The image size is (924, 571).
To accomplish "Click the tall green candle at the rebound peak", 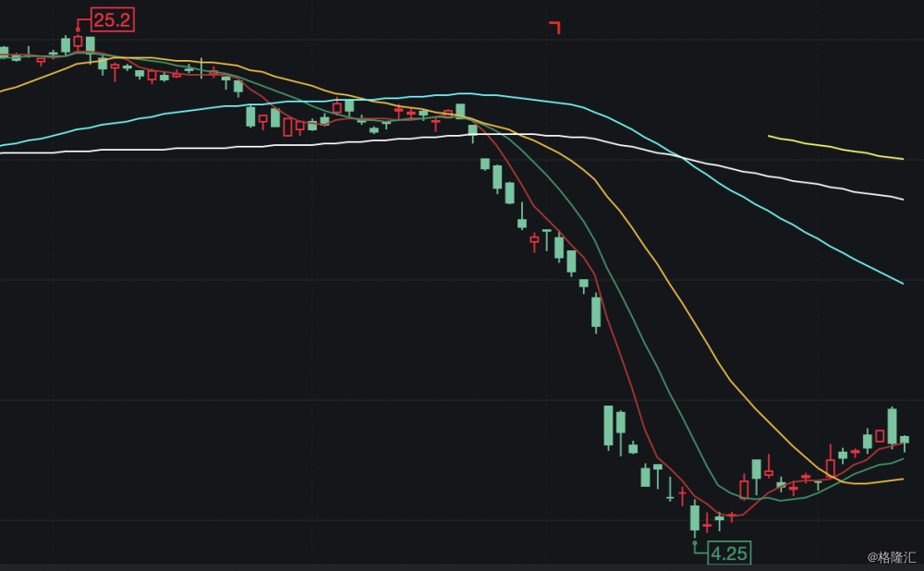I will click(x=892, y=425).
